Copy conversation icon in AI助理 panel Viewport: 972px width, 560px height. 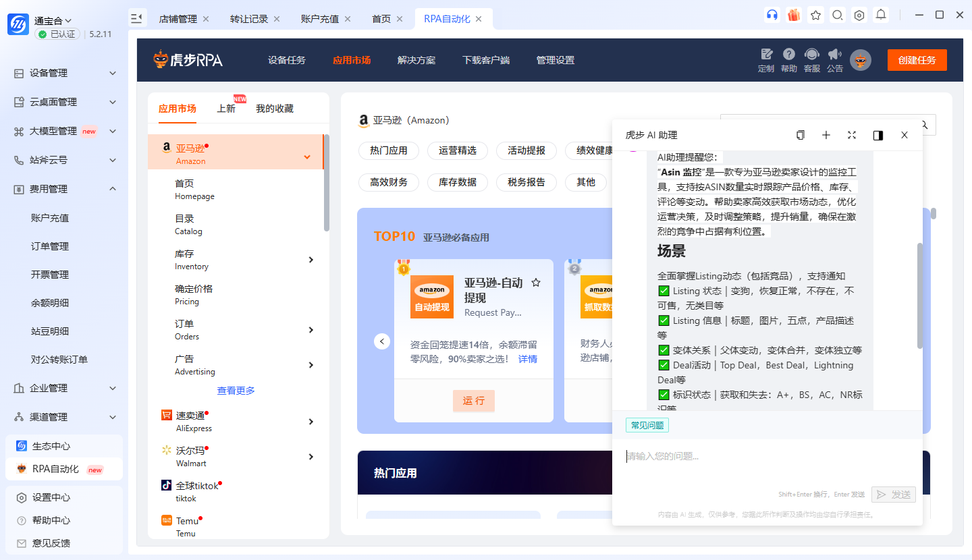801,135
